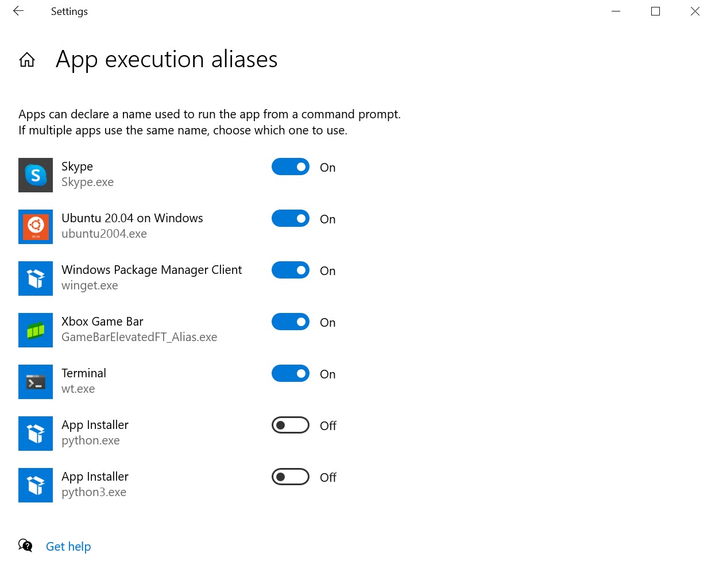Click the Ubuntu 20.04 app icon

point(36,227)
